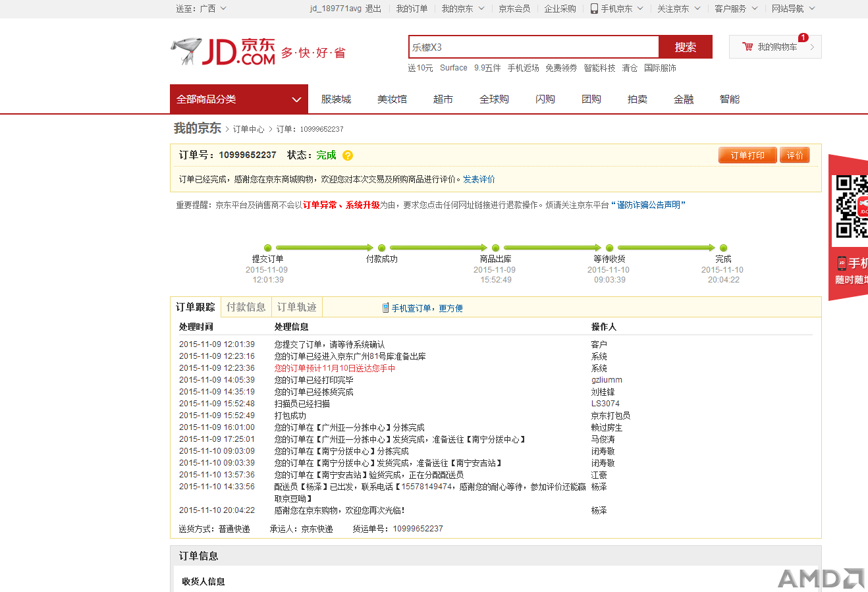
Task: Switch to the 订单跟踪 tab
Action: point(196,308)
